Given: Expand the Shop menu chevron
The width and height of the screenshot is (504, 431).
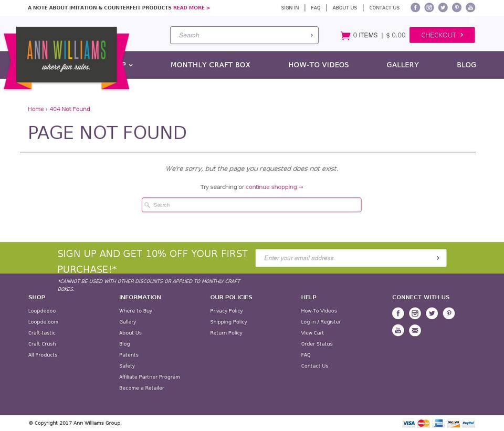Looking at the screenshot, I should (x=131, y=65).
